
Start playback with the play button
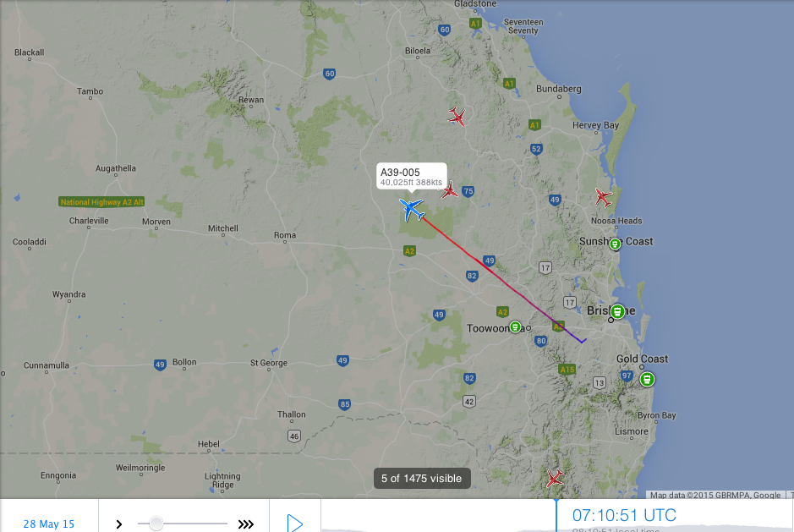coord(295,523)
